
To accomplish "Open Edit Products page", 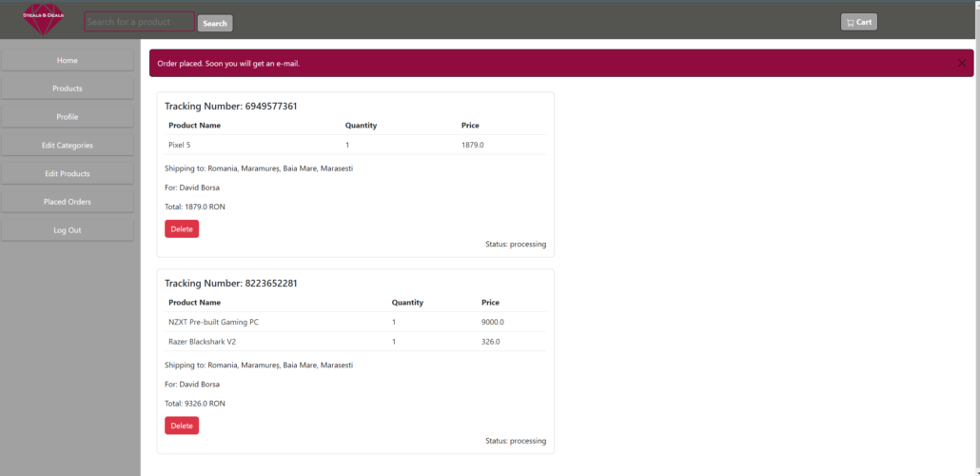I will coord(68,174).
